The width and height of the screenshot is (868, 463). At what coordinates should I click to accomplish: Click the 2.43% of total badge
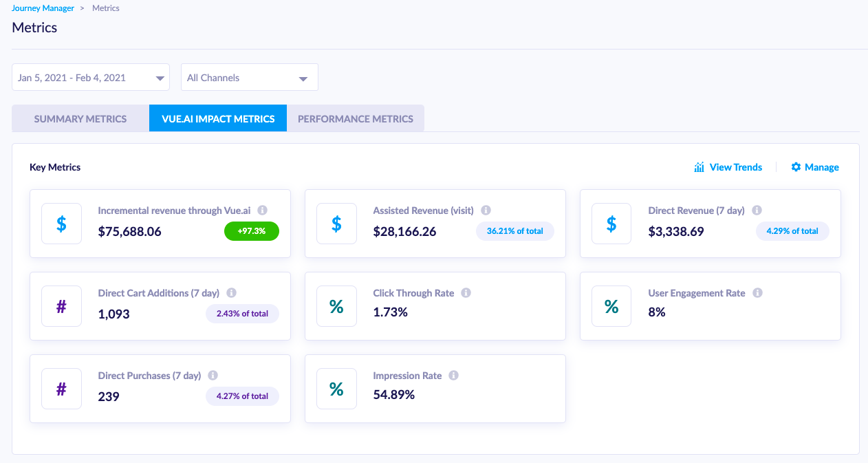point(242,314)
